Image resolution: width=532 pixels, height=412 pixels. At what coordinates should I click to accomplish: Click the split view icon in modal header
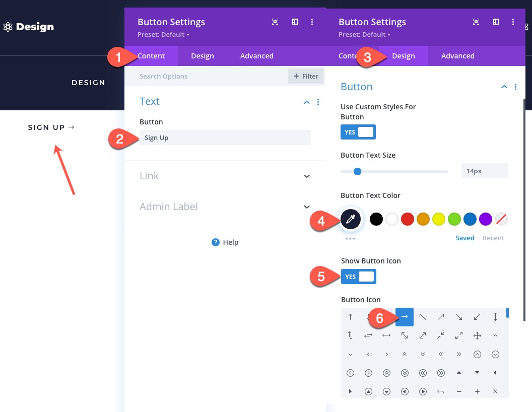[x=295, y=22]
